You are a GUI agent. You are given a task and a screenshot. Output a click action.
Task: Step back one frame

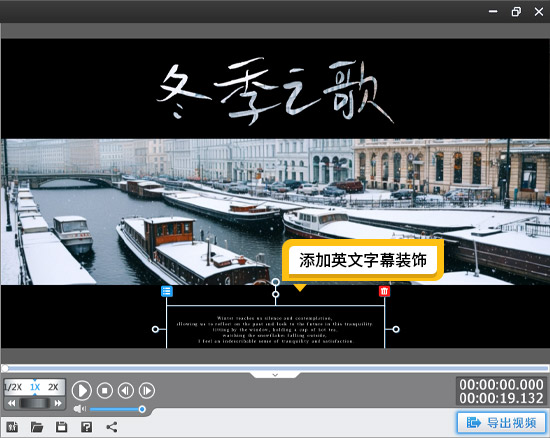(x=126, y=390)
